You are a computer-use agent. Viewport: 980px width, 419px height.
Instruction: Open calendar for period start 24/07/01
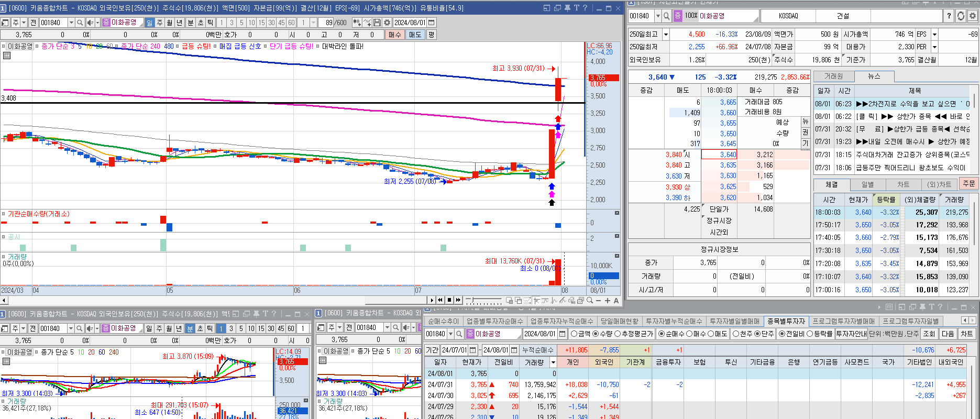472,350
